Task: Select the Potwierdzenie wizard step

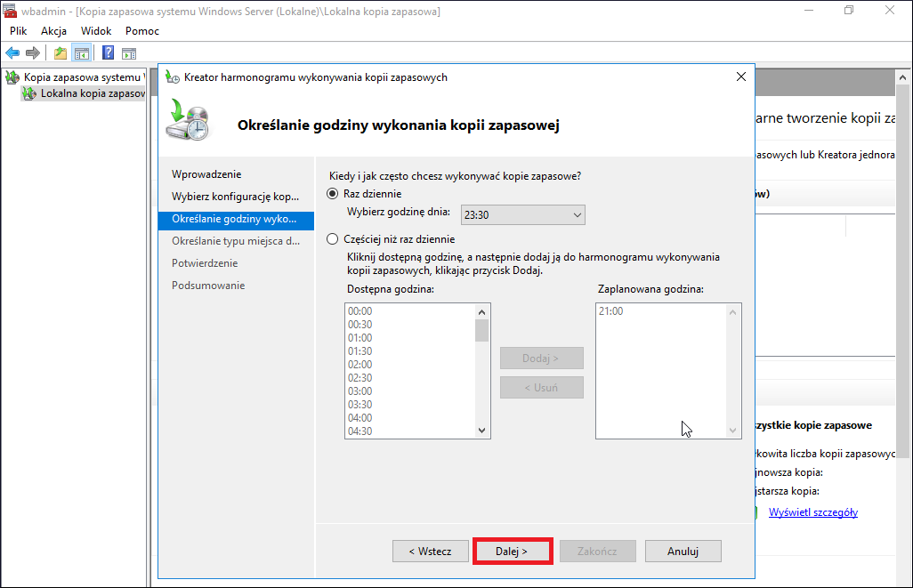Action: (x=205, y=263)
